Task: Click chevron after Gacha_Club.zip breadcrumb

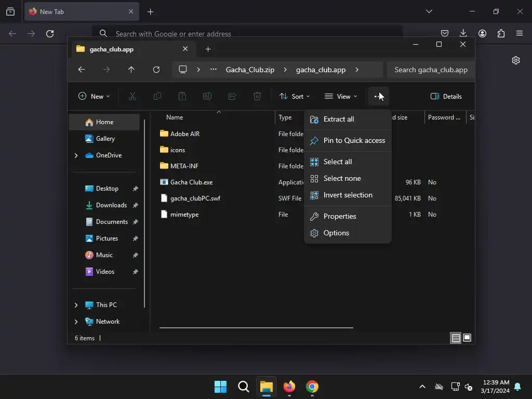Action: [285, 70]
